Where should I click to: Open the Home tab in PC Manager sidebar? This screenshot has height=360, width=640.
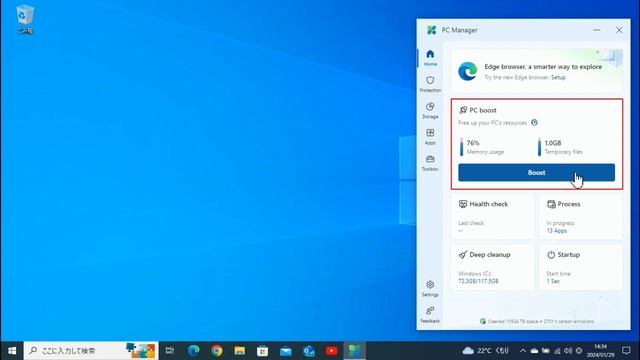(430, 58)
